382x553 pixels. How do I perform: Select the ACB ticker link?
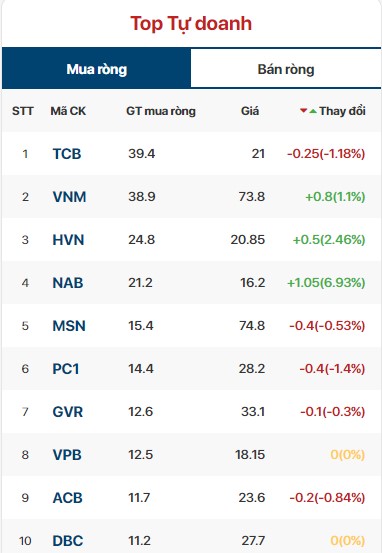67,498
